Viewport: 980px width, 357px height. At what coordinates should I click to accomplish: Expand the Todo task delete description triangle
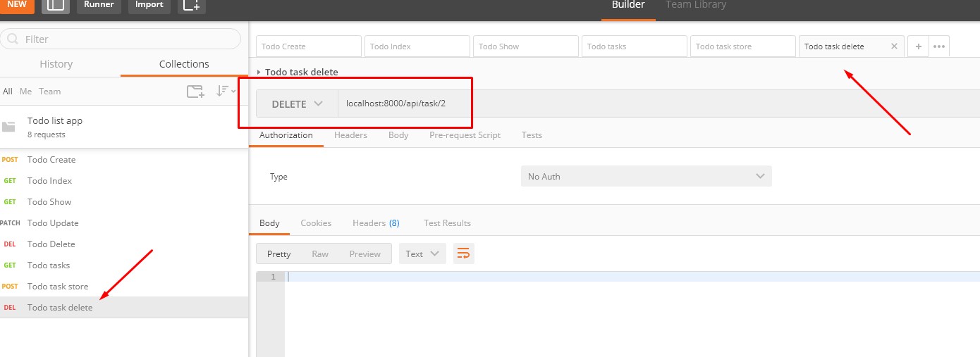point(259,72)
